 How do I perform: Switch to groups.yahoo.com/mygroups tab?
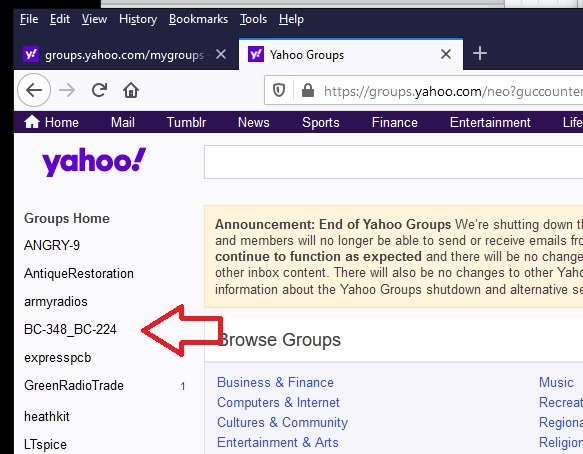coord(126,54)
